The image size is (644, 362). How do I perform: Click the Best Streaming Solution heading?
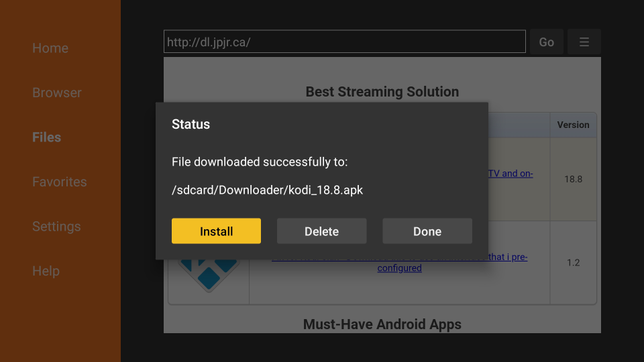382,92
